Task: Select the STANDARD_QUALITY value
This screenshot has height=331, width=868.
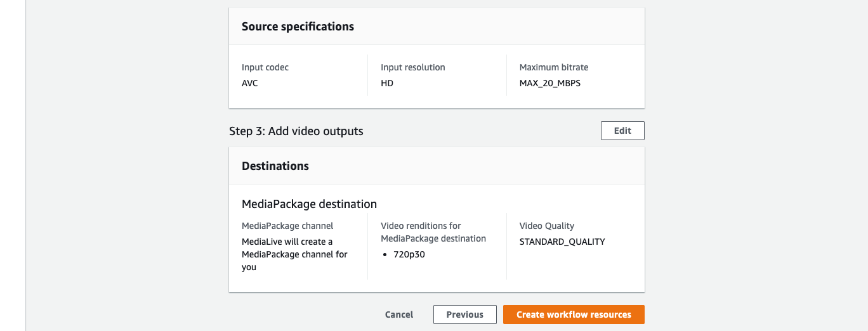Action: 562,242
